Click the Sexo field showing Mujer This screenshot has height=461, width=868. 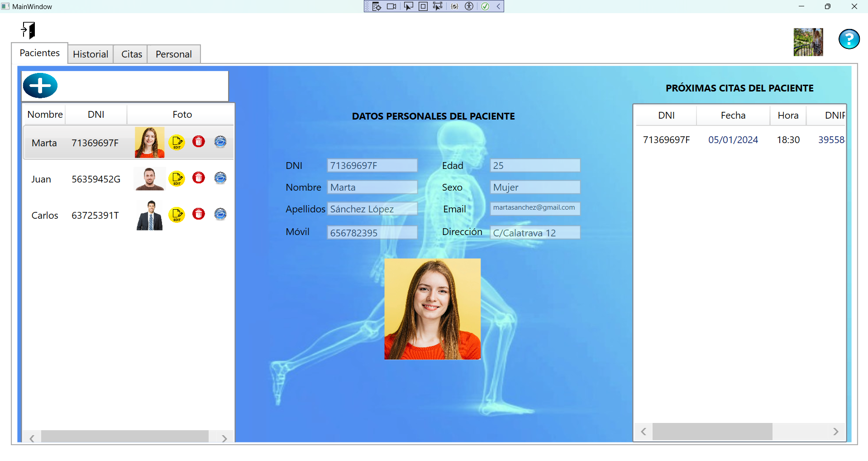click(x=535, y=187)
